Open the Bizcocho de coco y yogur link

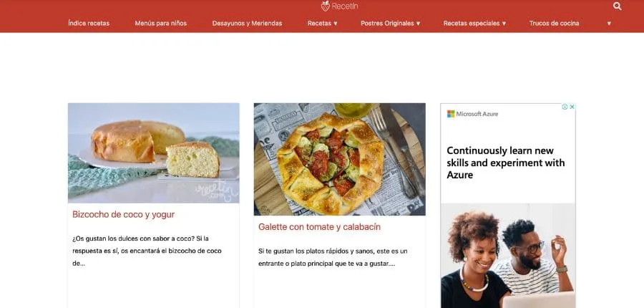pyautogui.click(x=123, y=214)
